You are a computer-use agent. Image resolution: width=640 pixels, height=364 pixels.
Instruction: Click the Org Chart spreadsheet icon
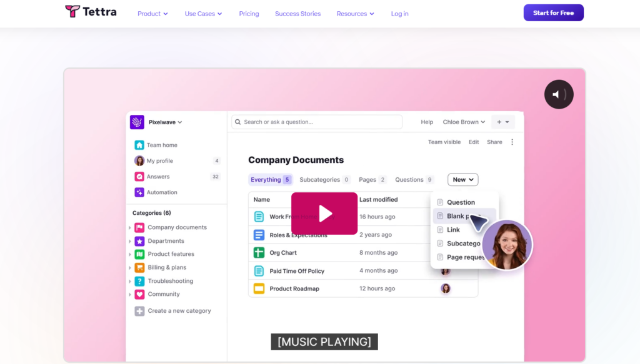(x=259, y=253)
